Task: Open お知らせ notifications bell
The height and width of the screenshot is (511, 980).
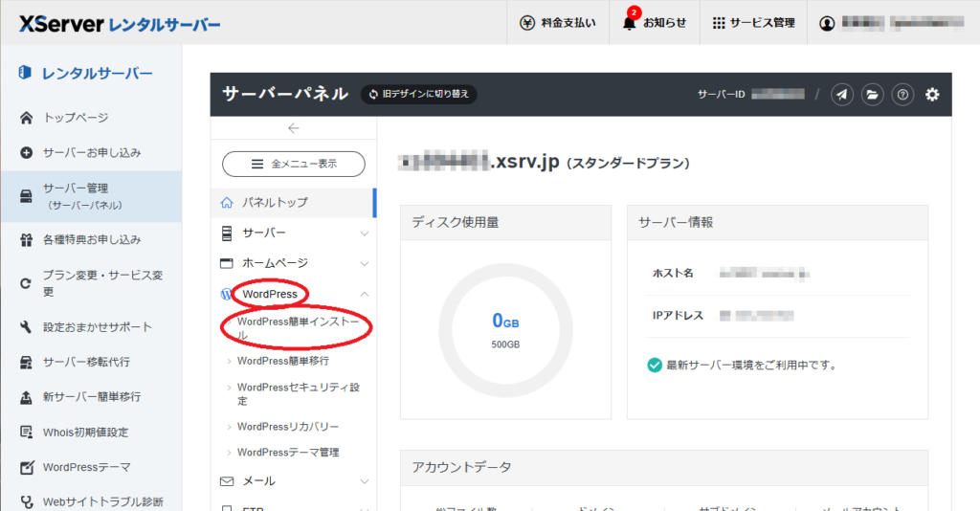Action: pyautogui.click(x=655, y=23)
